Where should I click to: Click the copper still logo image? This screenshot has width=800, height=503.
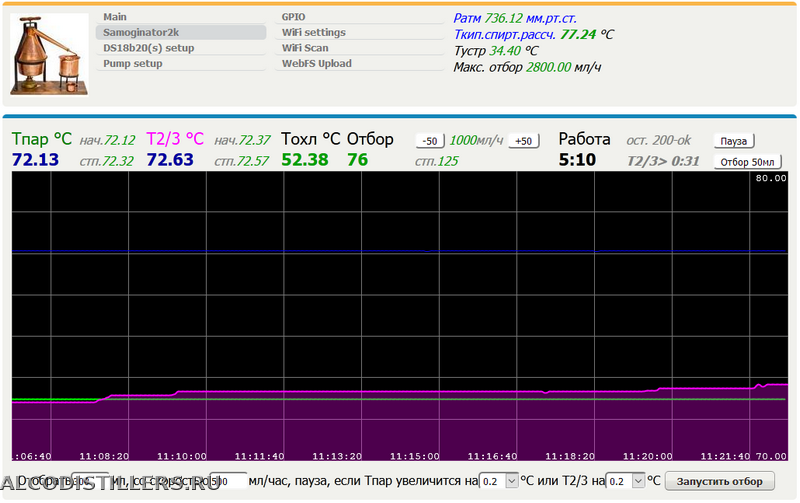[49, 55]
